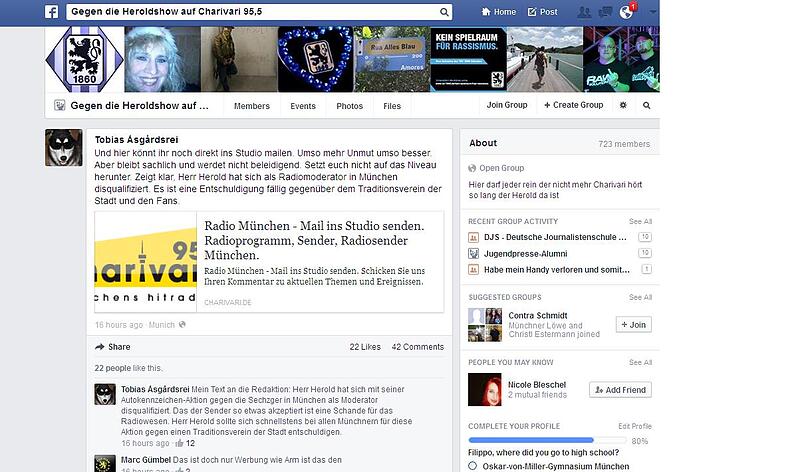This screenshot has width=812, height=472.
Task: Open the Photos tab
Action: click(x=350, y=106)
